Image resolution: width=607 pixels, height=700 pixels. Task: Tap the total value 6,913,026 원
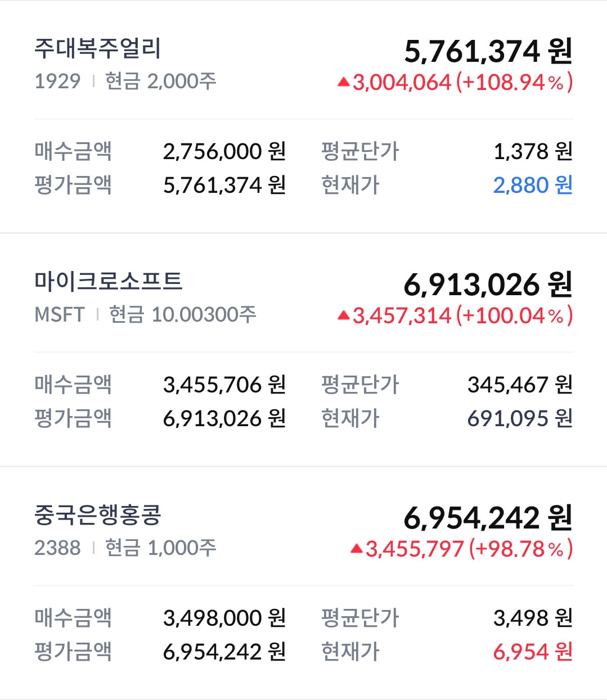click(x=488, y=284)
